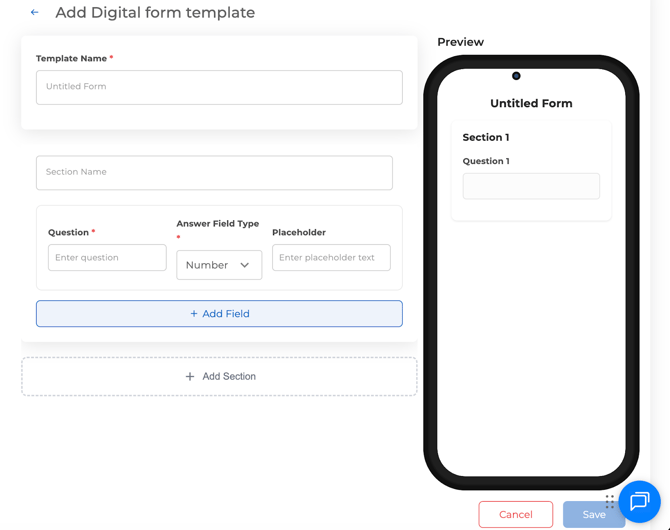670x530 pixels.
Task: Select the Enter question text box
Action: point(107,258)
